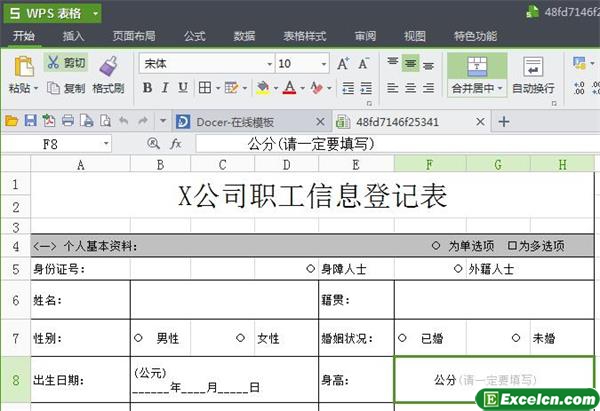The width and height of the screenshot is (600, 411).
Task: Center text horizontally
Action: (x=411, y=88)
